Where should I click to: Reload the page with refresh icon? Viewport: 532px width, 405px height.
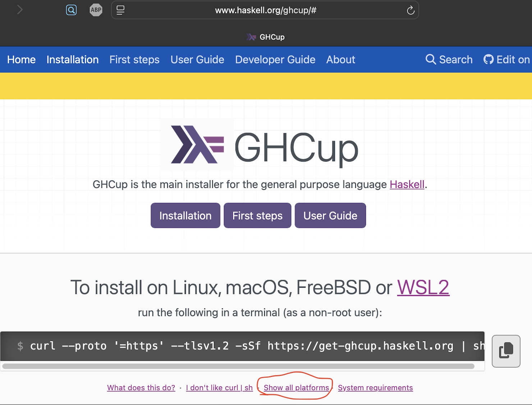(x=411, y=10)
